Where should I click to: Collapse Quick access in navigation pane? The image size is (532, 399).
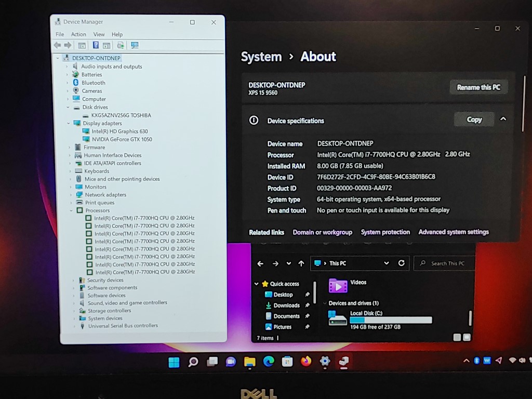257,284
